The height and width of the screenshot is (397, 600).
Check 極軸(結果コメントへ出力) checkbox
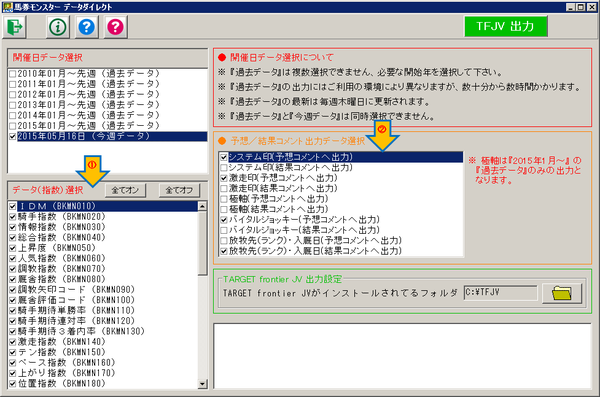[x=224, y=209]
